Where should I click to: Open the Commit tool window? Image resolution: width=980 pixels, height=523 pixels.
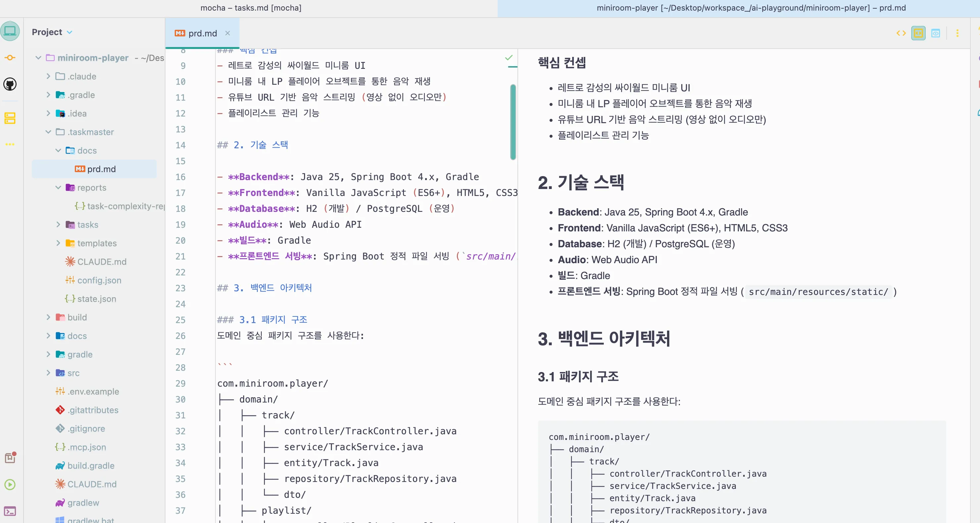10,58
